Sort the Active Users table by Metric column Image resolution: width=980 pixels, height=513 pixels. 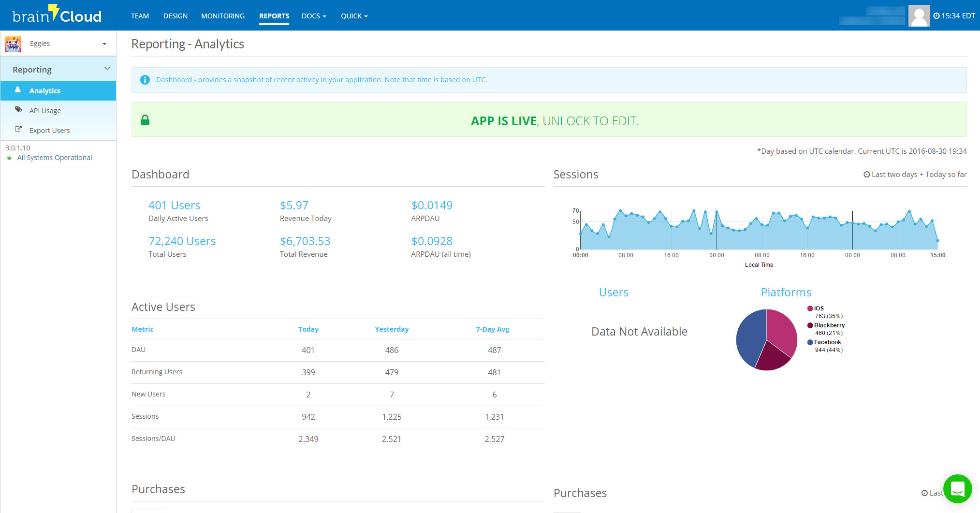point(142,329)
